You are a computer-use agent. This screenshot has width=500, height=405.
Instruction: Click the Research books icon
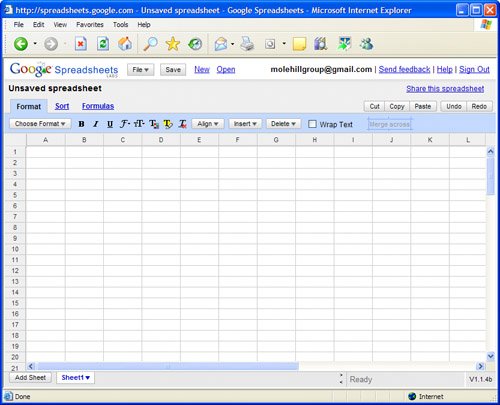pos(321,44)
